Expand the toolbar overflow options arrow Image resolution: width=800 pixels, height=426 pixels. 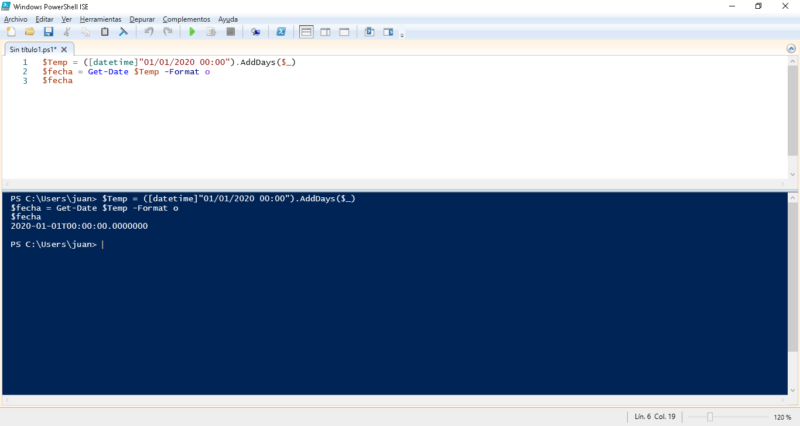[402, 34]
